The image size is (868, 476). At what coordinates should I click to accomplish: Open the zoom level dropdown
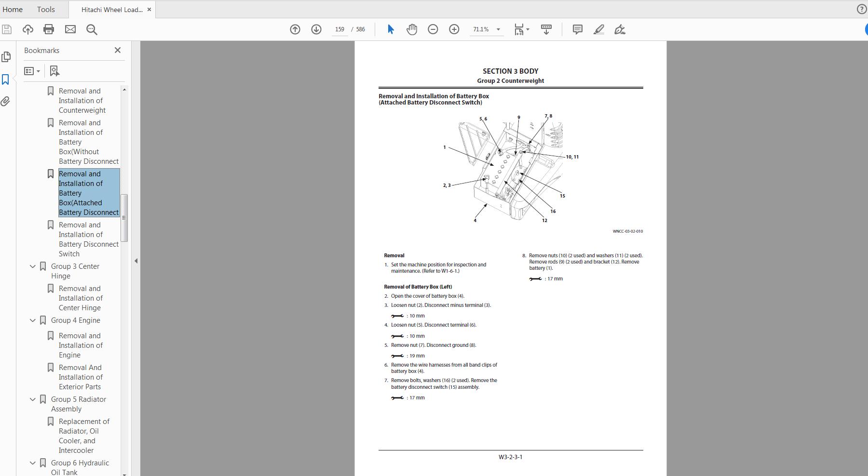click(x=499, y=29)
